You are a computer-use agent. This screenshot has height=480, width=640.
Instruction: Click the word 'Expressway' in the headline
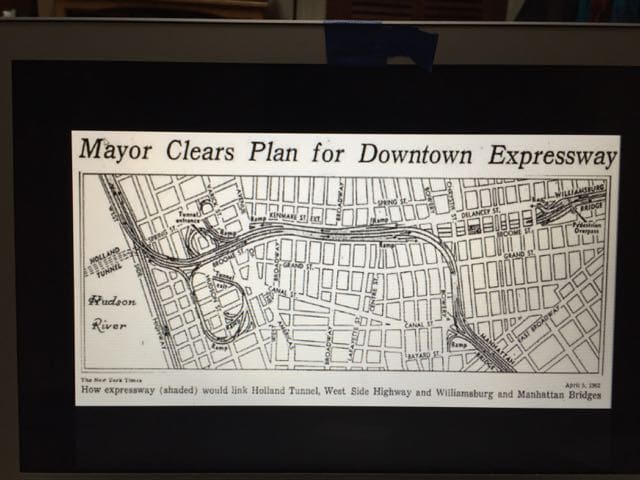click(x=552, y=154)
